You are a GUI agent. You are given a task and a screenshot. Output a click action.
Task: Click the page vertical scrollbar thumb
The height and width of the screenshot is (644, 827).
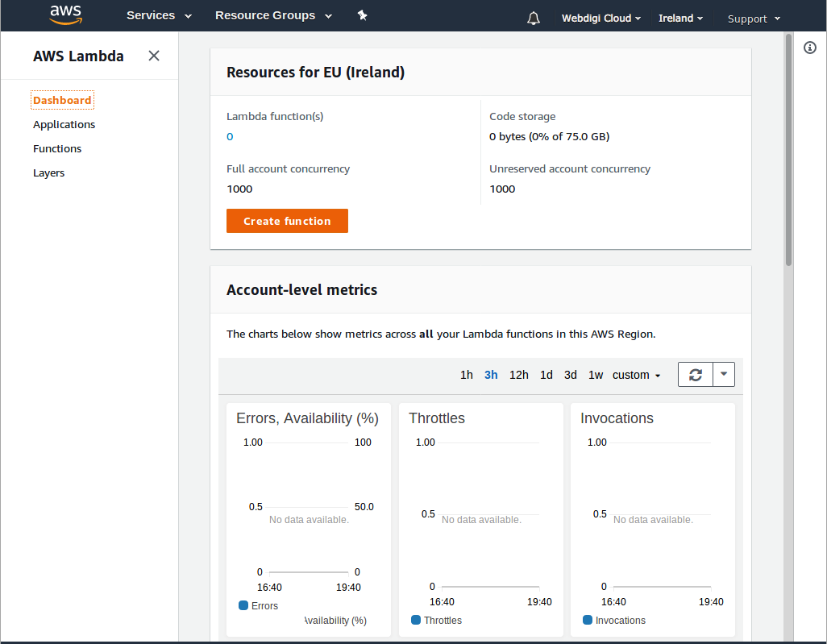click(x=788, y=149)
